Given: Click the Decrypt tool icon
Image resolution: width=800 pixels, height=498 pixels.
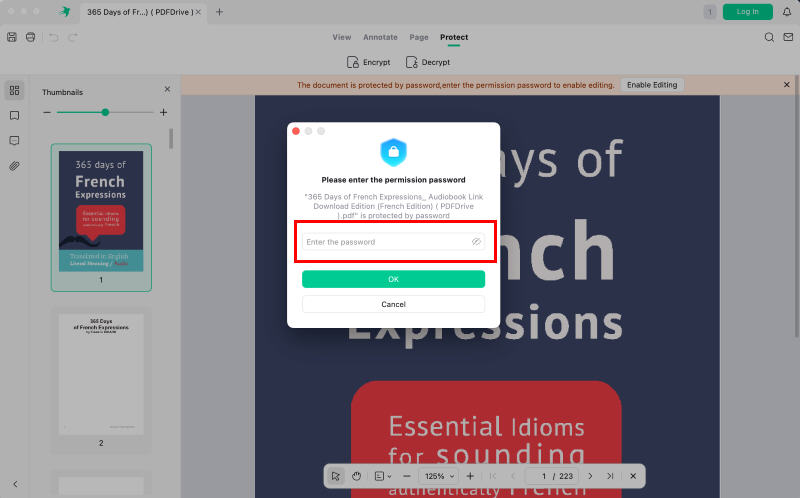Looking at the screenshot, I should pos(412,62).
